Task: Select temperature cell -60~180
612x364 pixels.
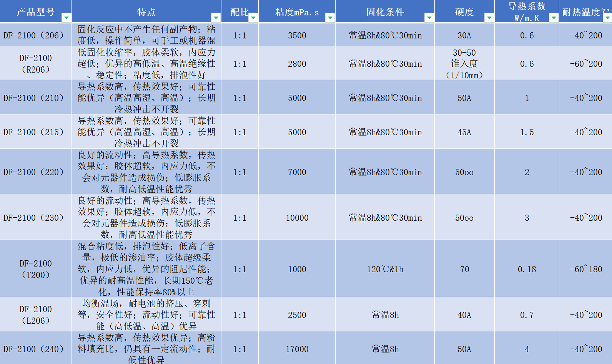Action: click(x=586, y=269)
